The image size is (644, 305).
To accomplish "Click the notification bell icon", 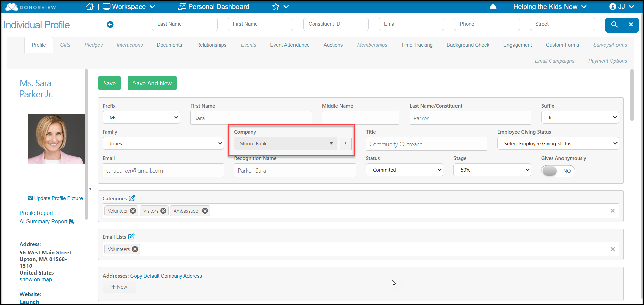I will pos(493,7).
